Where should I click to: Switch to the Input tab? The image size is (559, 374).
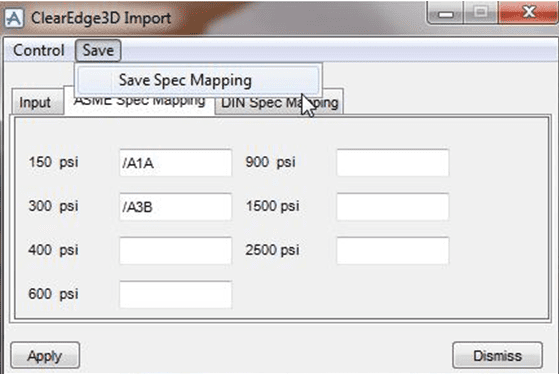(x=37, y=103)
